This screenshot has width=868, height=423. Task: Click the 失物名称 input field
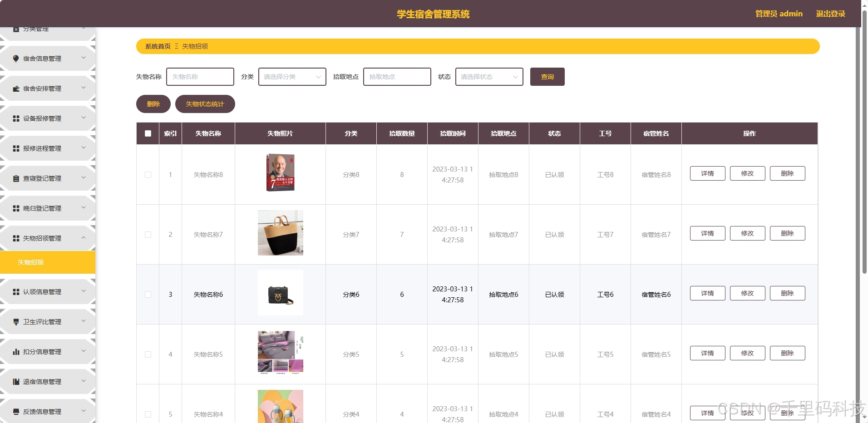(200, 77)
